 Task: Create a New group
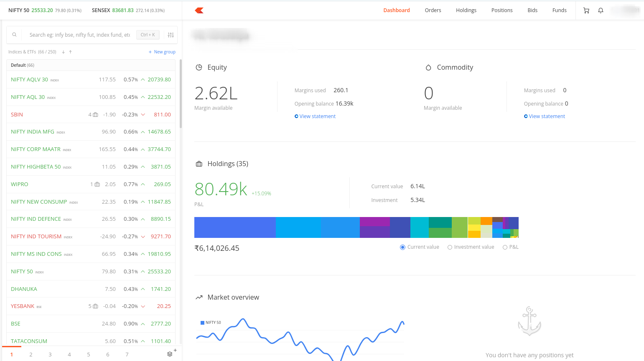(162, 52)
